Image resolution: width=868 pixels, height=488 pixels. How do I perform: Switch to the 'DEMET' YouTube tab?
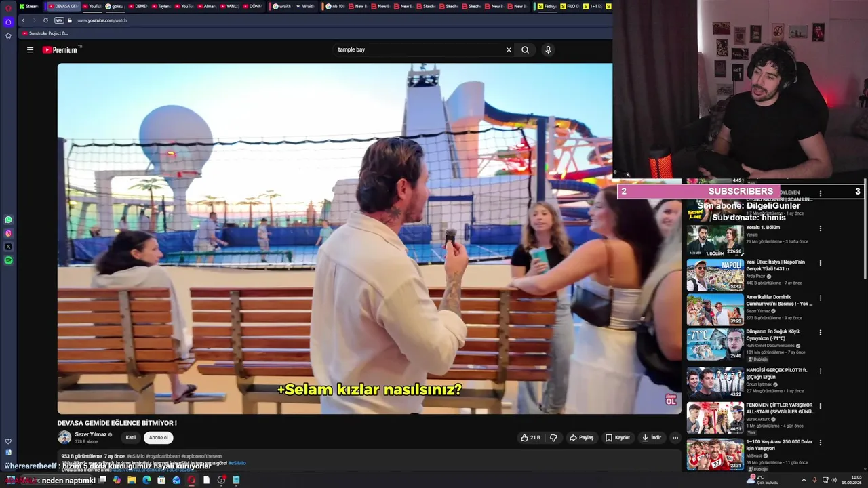[138, 6]
